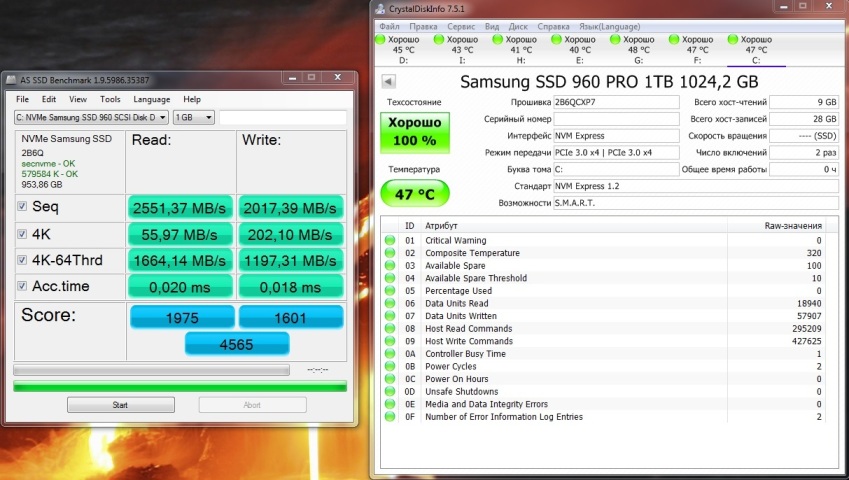Click the 47 °C temperature button

(415, 194)
